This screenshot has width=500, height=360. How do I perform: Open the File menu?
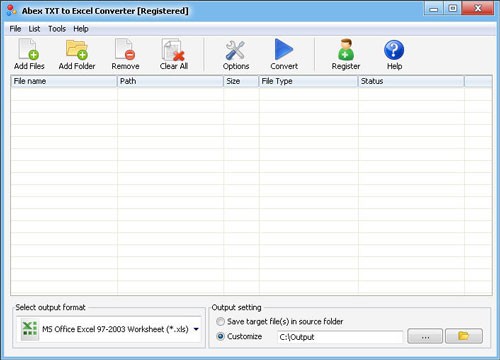coord(15,29)
